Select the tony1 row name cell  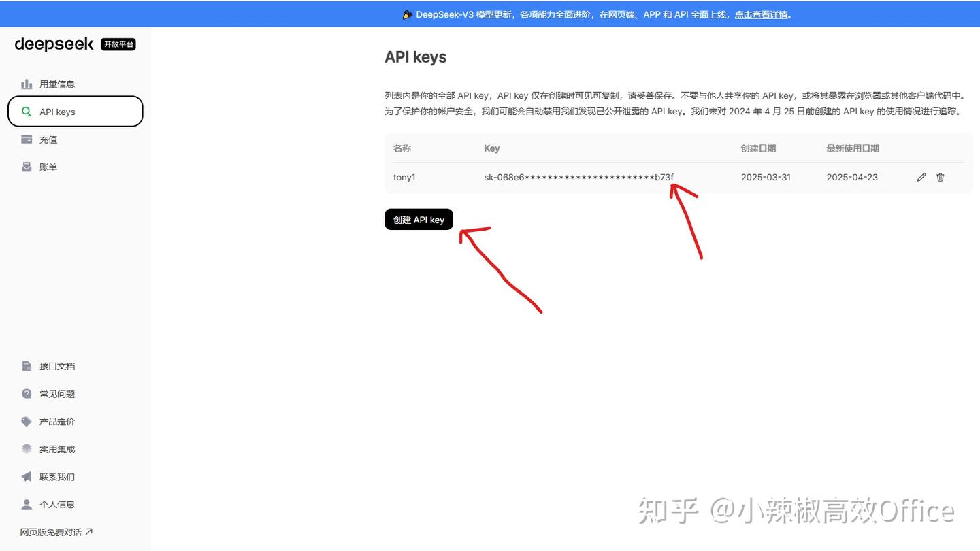tap(404, 177)
